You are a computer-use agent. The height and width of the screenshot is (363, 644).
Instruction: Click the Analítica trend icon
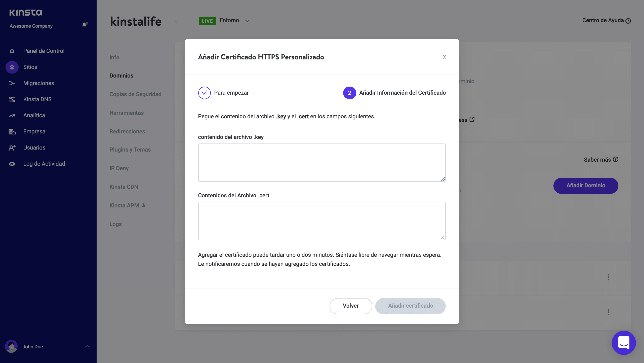point(12,116)
